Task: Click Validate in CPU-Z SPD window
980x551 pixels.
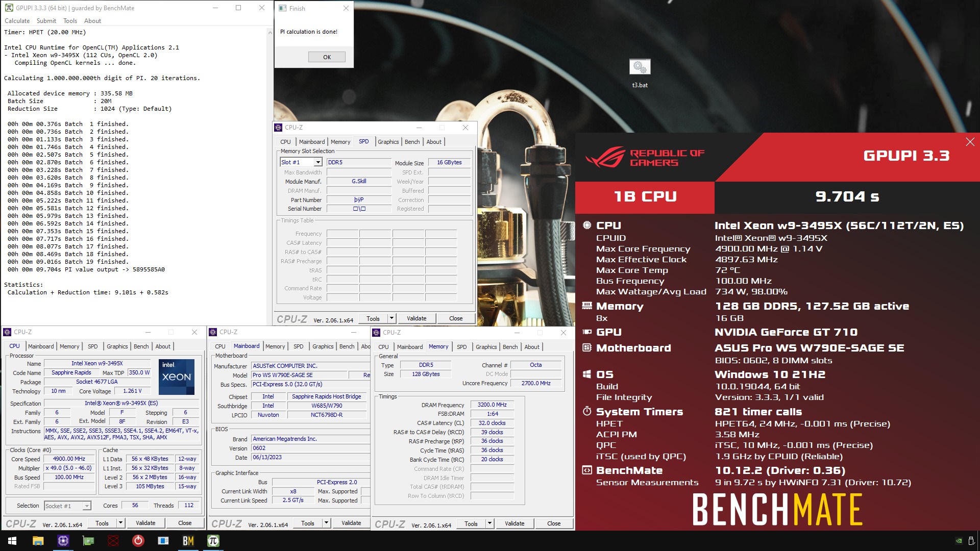Action: (x=416, y=318)
